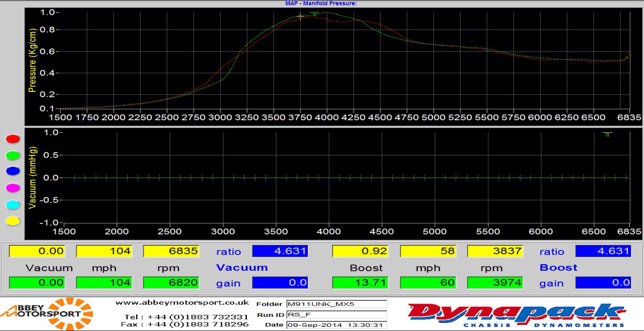The width and height of the screenshot is (644, 331).
Task: Click the Date field showing 09-Sep-2014
Action: [x=336, y=325]
